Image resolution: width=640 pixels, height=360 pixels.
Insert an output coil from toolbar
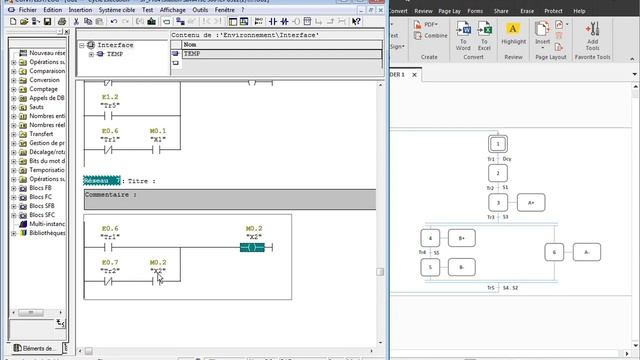tap(296, 21)
